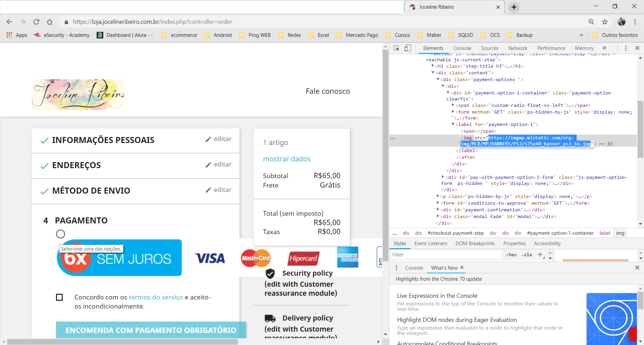This screenshot has height=345, width=644.
Task: Expand the conditions-to-approve form node
Action: [x=438, y=203]
